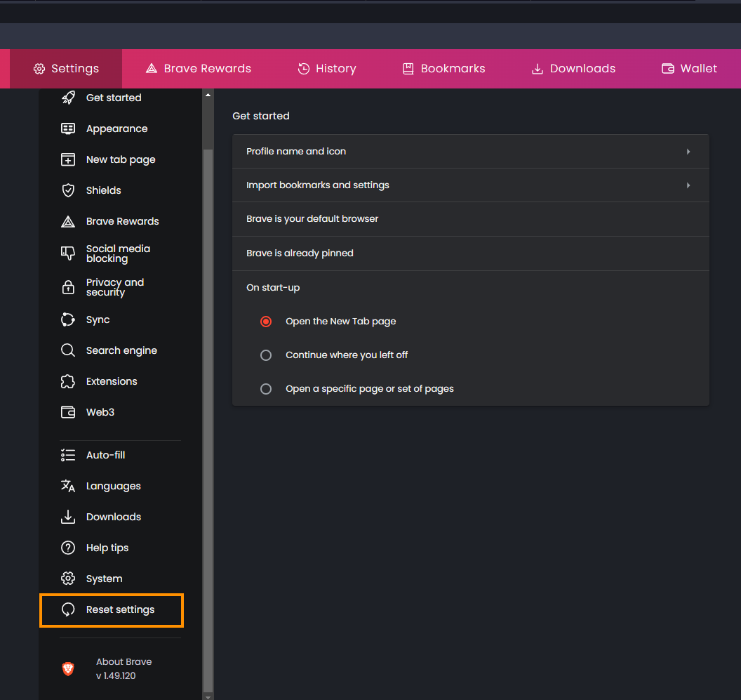Screen dimensions: 741x700
Task: Open Sync settings section
Action: pos(98,319)
